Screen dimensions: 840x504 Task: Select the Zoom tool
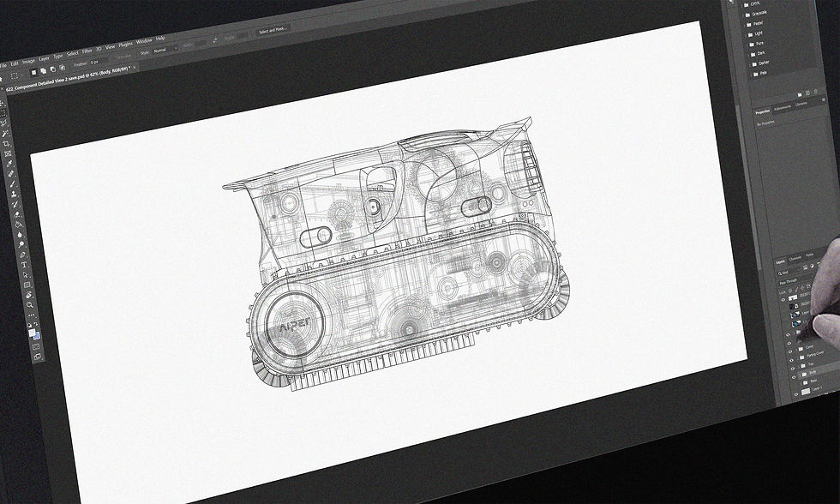click(29, 305)
